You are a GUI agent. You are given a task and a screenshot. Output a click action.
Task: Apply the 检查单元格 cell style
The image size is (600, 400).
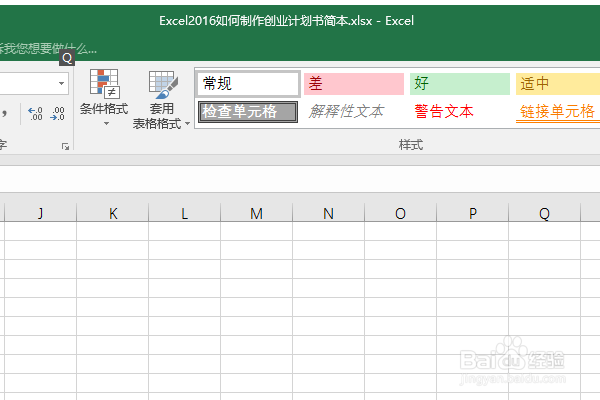[x=248, y=112]
